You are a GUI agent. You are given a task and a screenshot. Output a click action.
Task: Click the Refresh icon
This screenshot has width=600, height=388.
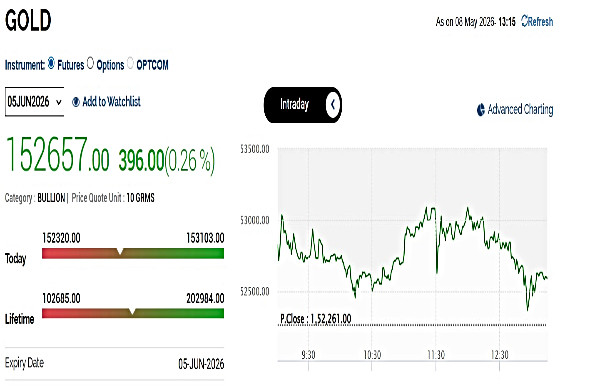point(524,21)
